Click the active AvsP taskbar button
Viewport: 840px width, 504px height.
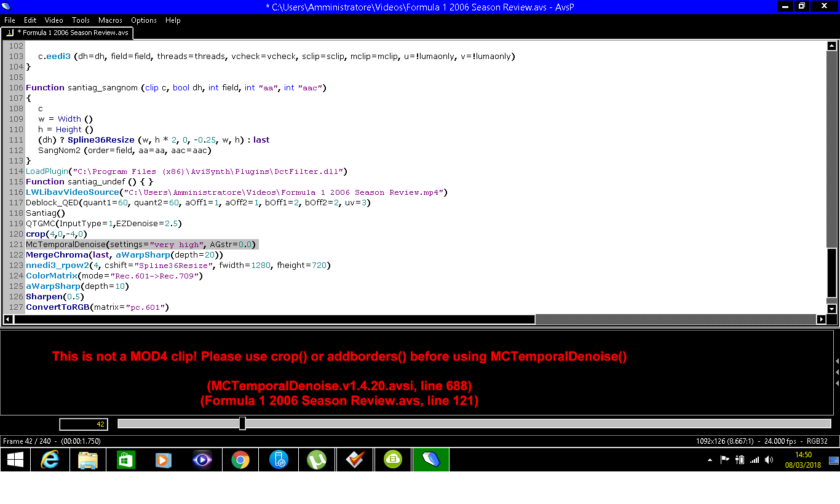(431, 460)
